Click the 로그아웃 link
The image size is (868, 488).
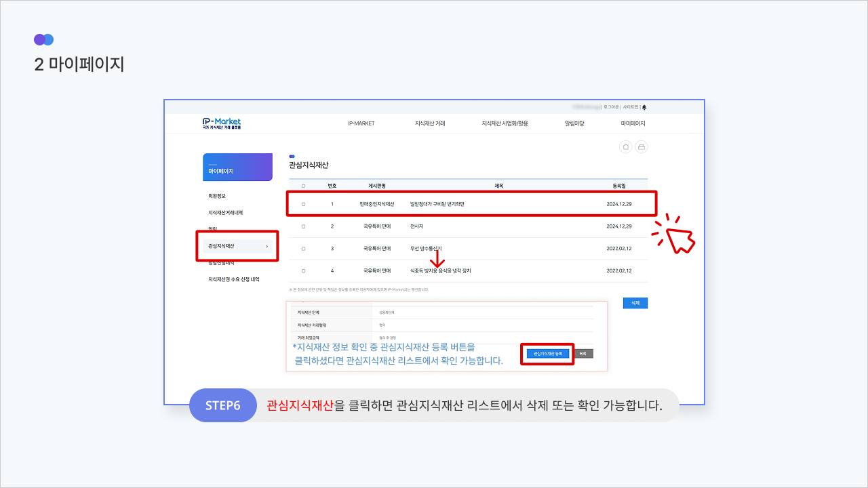click(611, 107)
